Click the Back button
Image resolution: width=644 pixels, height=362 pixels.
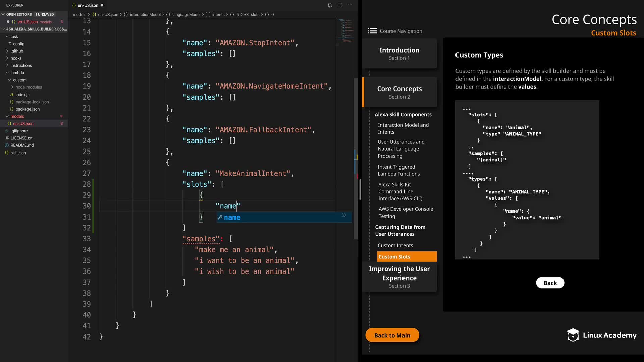[x=550, y=283]
